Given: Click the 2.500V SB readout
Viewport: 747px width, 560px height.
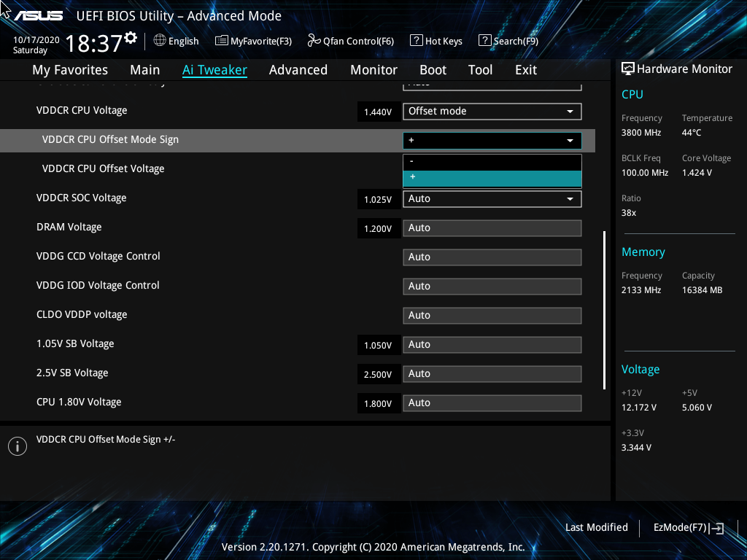Looking at the screenshot, I should pos(378,374).
